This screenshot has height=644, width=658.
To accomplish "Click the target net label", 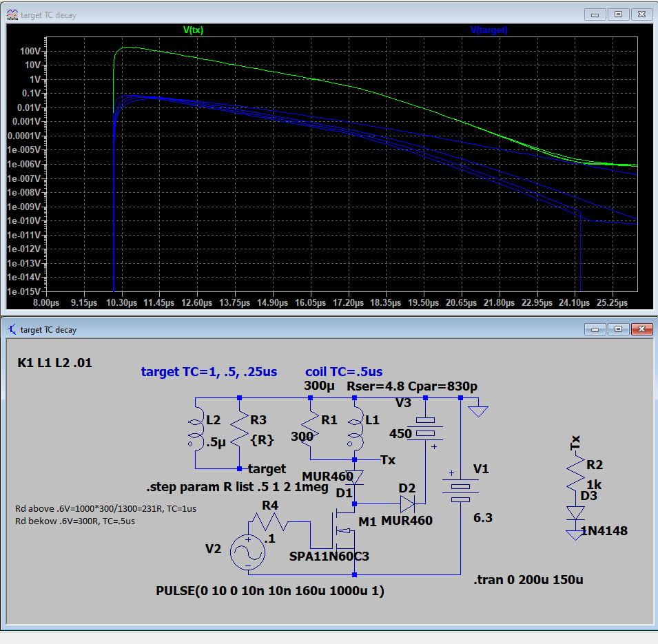I will [x=267, y=469].
